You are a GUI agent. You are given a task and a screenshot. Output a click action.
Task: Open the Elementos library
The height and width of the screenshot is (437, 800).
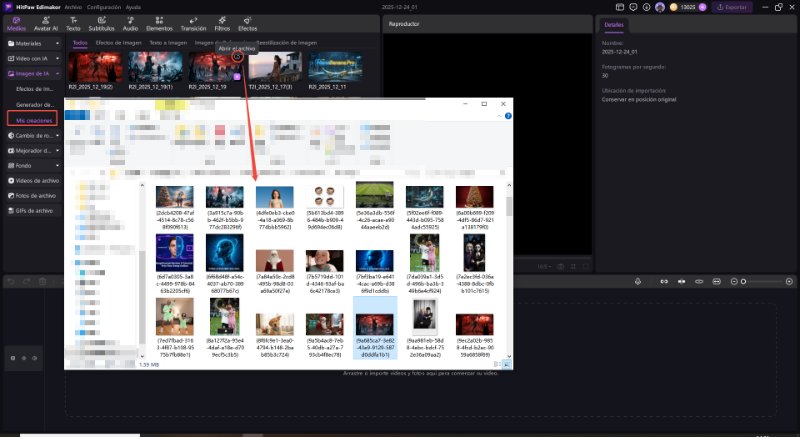(159, 24)
